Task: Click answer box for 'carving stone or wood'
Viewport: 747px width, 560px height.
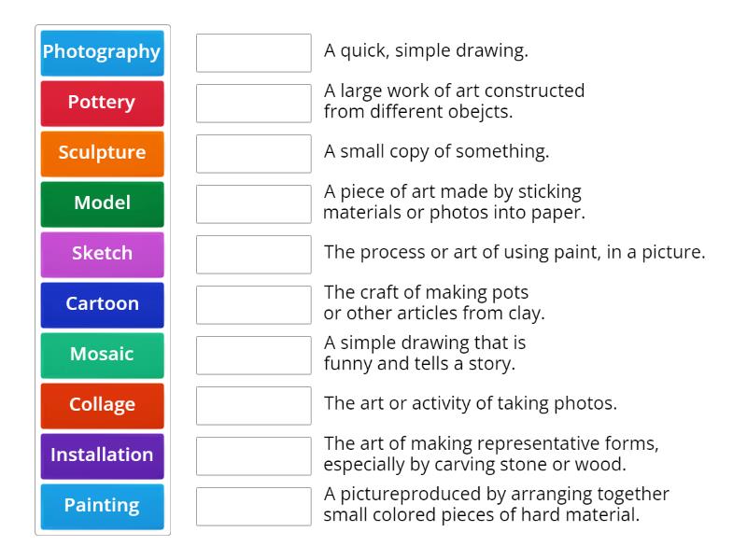Action: coord(254,456)
